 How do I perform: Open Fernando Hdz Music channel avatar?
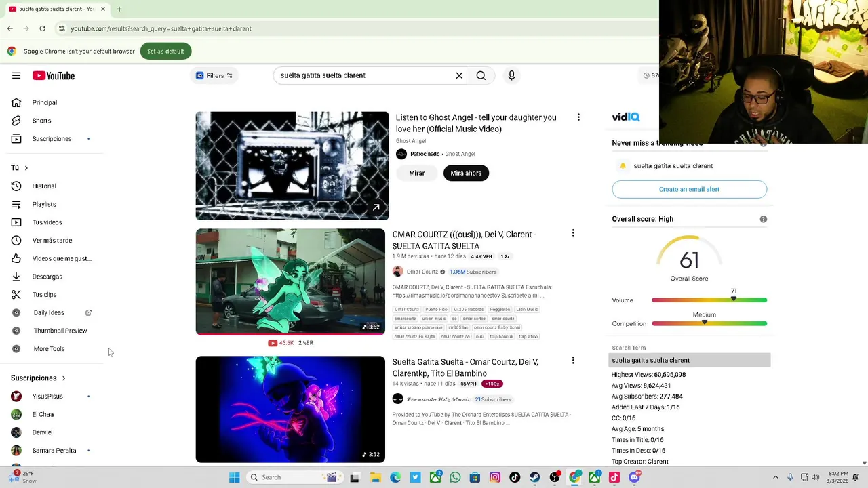tap(398, 399)
